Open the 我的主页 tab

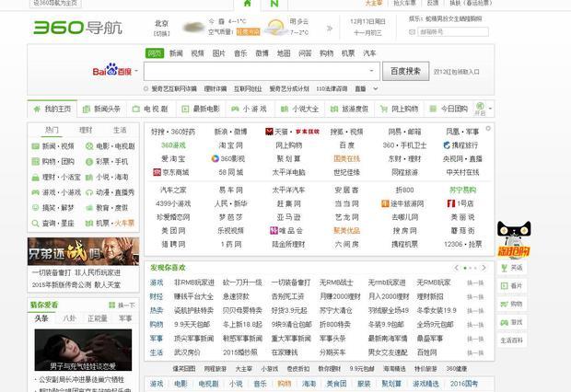pos(52,109)
